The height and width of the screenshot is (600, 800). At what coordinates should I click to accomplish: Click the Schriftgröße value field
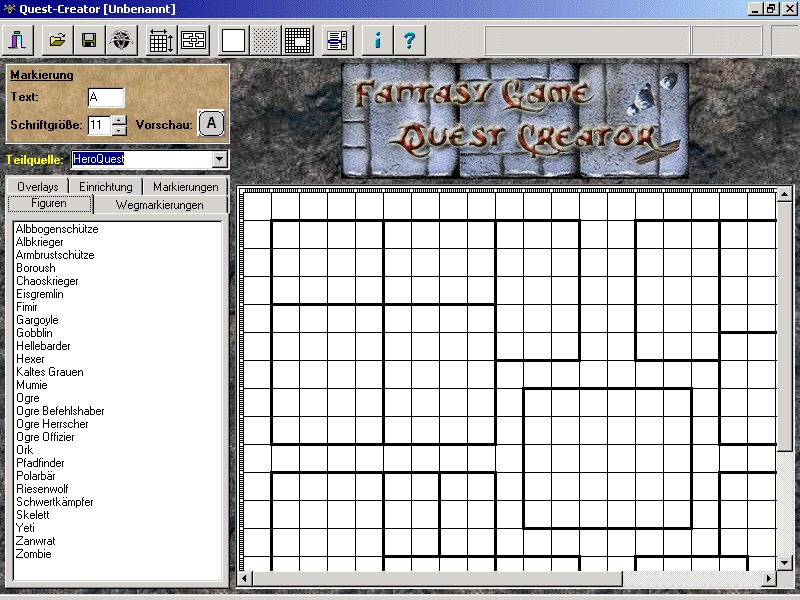tap(99, 125)
